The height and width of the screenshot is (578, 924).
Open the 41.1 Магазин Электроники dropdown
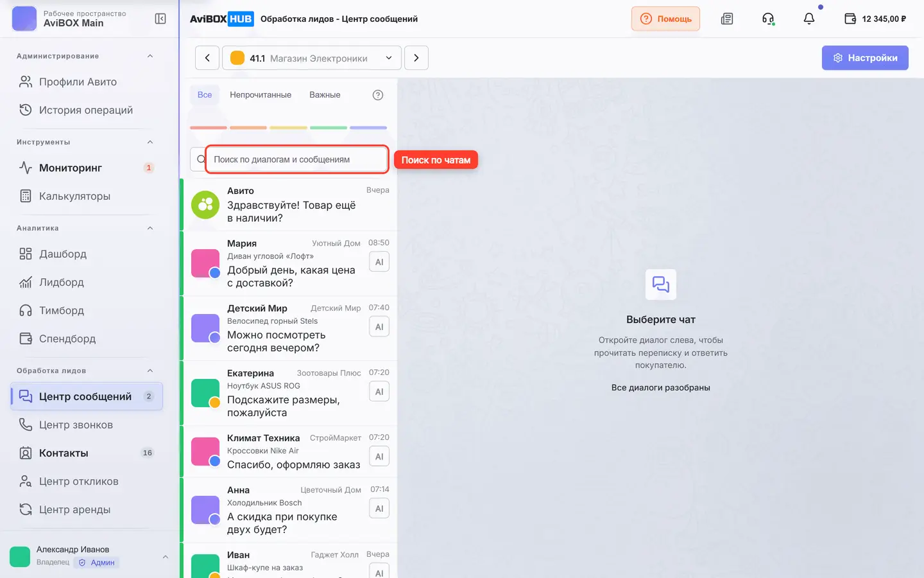pos(312,58)
